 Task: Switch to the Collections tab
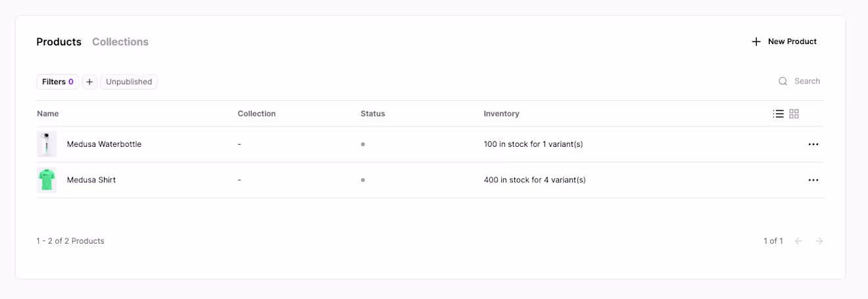click(x=120, y=41)
